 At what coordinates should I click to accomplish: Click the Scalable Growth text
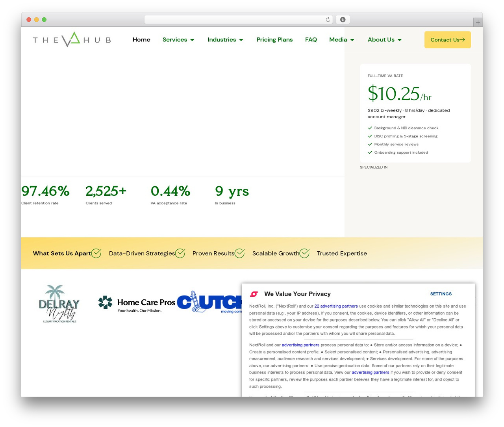coord(276,253)
